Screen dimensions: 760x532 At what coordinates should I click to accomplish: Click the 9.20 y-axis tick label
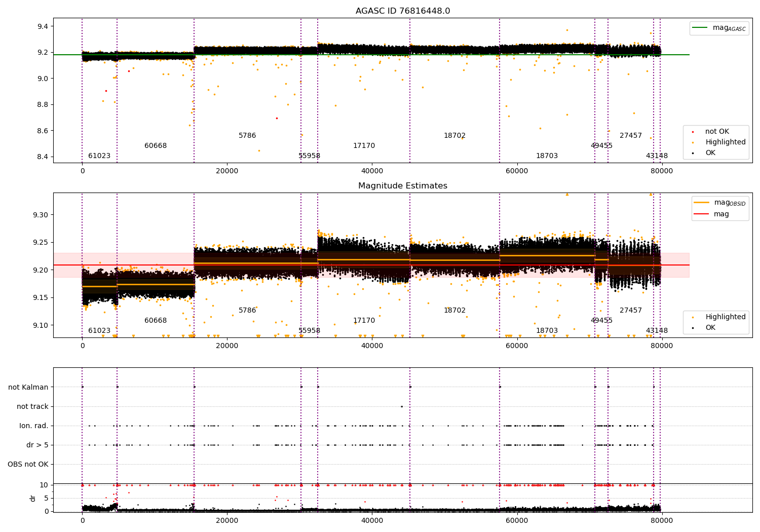pyautogui.click(x=41, y=270)
